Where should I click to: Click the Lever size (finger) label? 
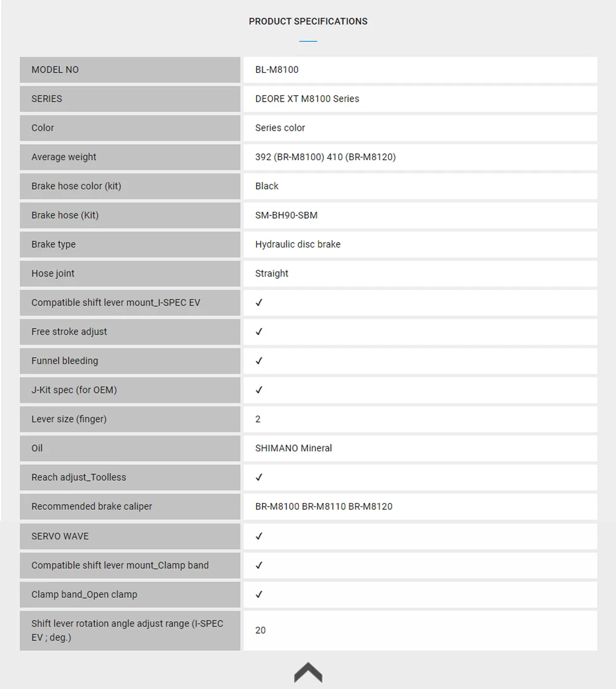click(69, 419)
